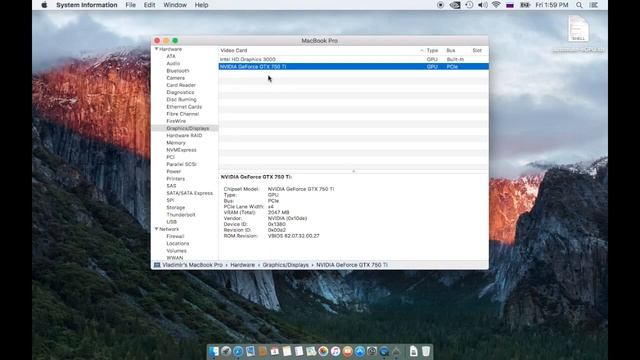Select Storage in the sidebar
Image resolution: width=640 pixels, height=360 pixels.
[176, 207]
